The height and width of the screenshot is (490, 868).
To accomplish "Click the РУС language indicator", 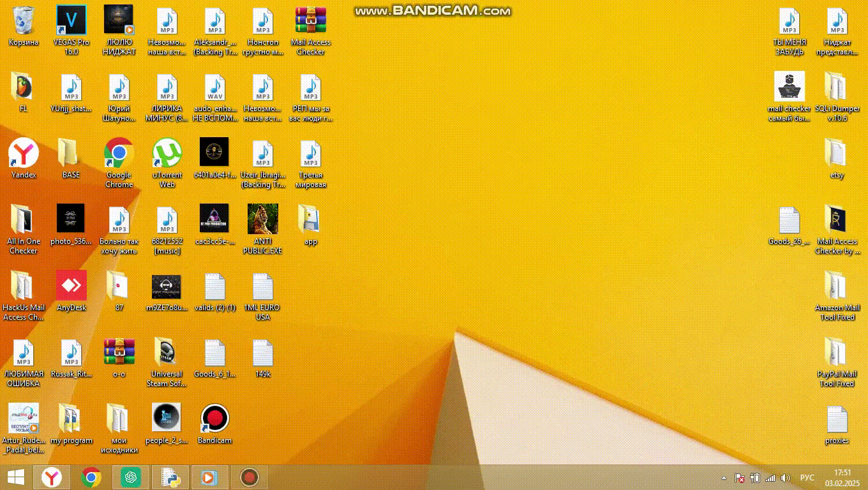I will pos(807,478).
